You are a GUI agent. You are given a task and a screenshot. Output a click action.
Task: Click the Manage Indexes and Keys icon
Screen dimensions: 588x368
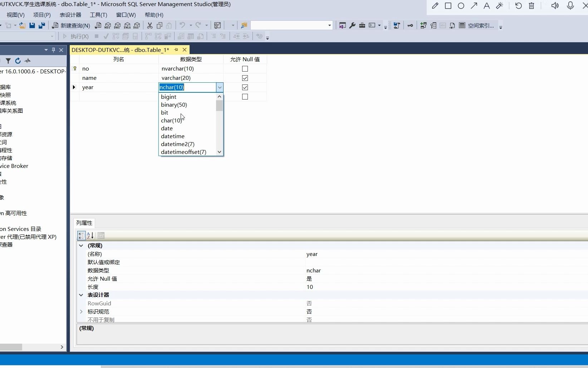pyautogui.click(x=433, y=25)
